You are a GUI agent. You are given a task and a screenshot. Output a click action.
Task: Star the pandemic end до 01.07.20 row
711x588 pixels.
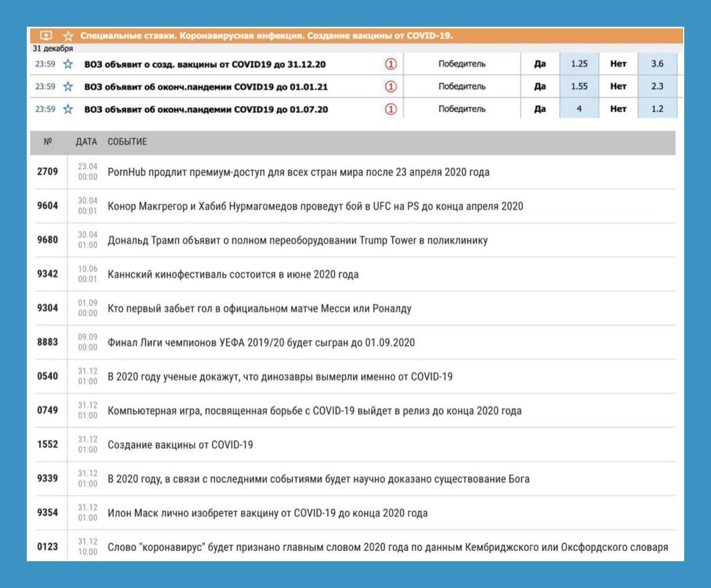[68, 109]
